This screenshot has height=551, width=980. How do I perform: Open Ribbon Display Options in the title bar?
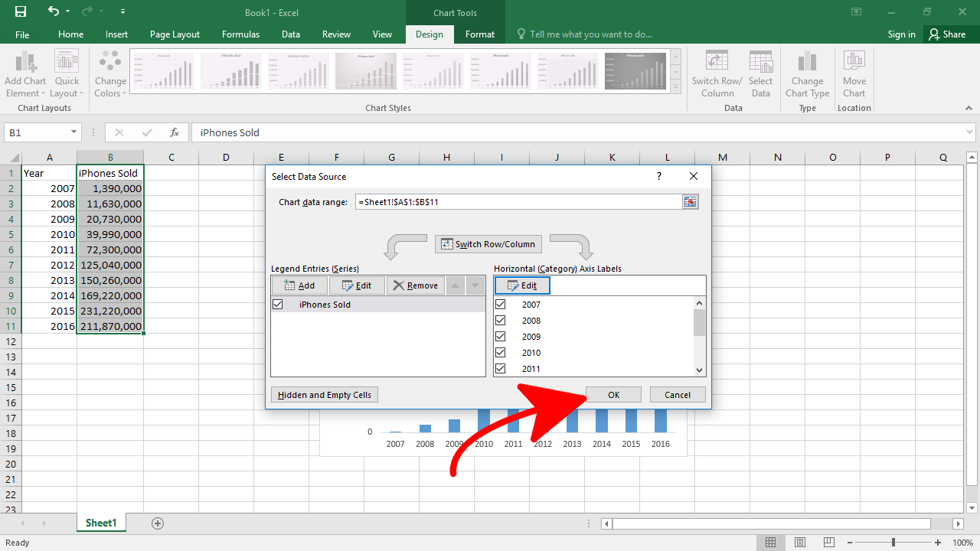click(857, 11)
